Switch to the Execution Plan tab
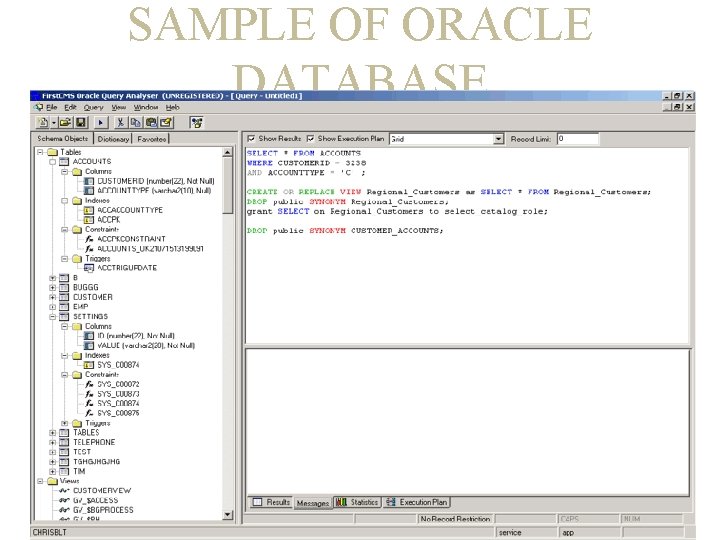The image size is (720, 540). point(416,502)
